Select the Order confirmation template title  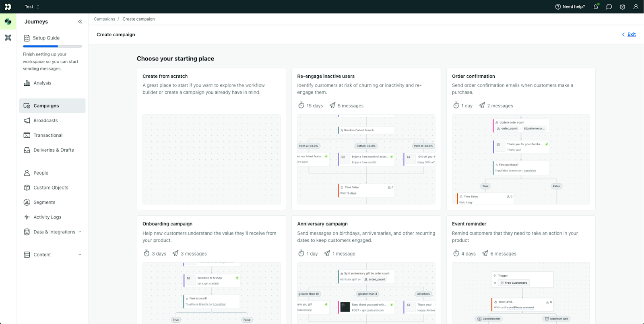click(x=473, y=76)
